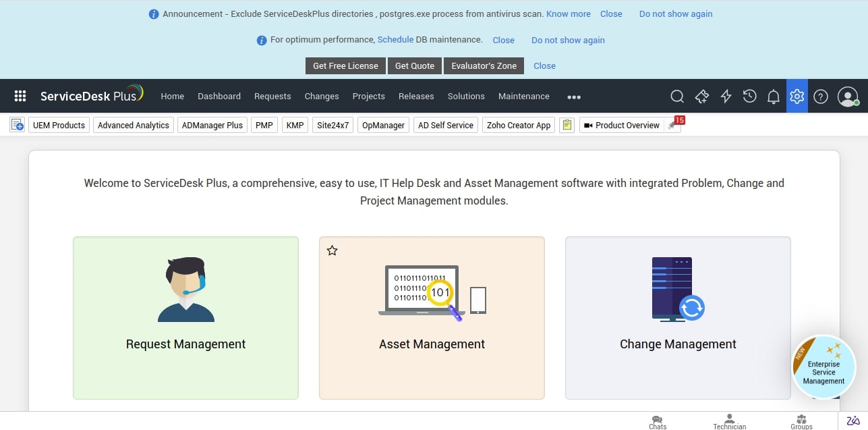868x430 pixels.
Task: Open the Releases tab
Action: 416,96
